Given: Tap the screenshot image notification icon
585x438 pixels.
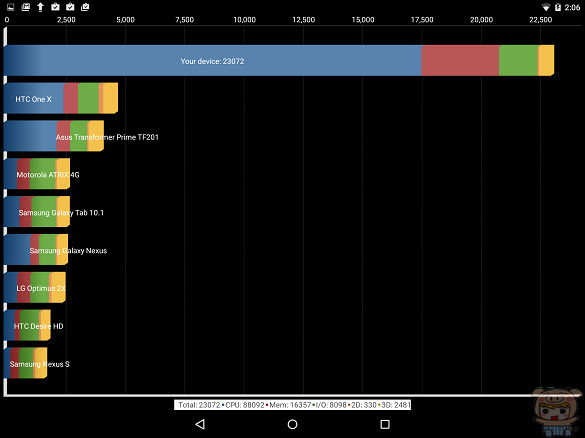Looking at the screenshot, I should pos(11,7).
